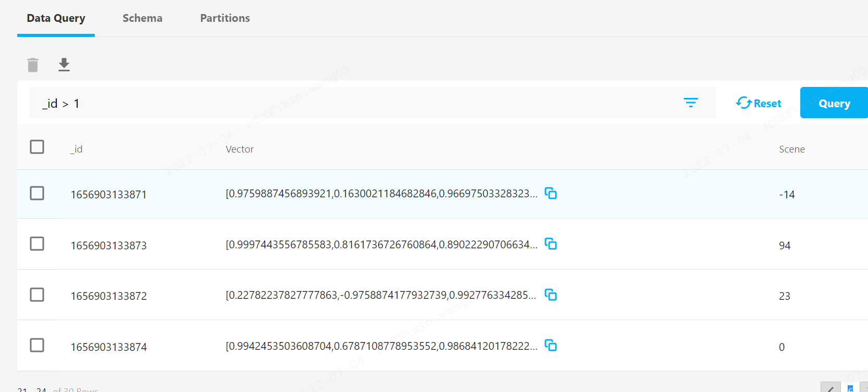The height and width of the screenshot is (392, 868).
Task: Click the trash delete icon
Action: coord(33,65)
